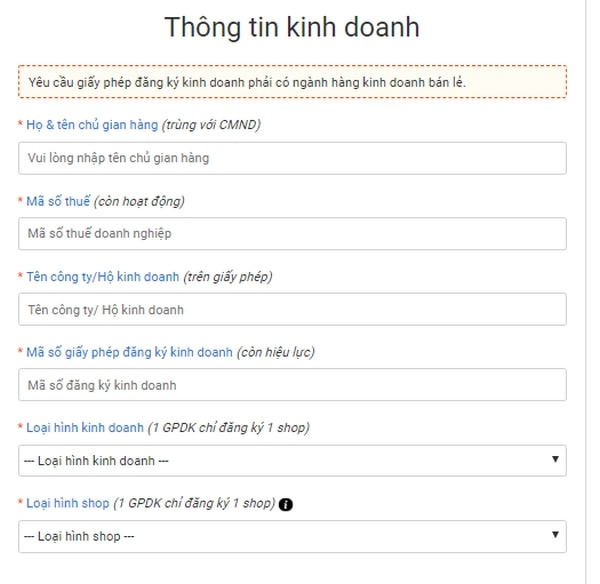Click the retail business license notice box
Image resolution: width=600 pixels, height=584 pixels.
[292, 81]
